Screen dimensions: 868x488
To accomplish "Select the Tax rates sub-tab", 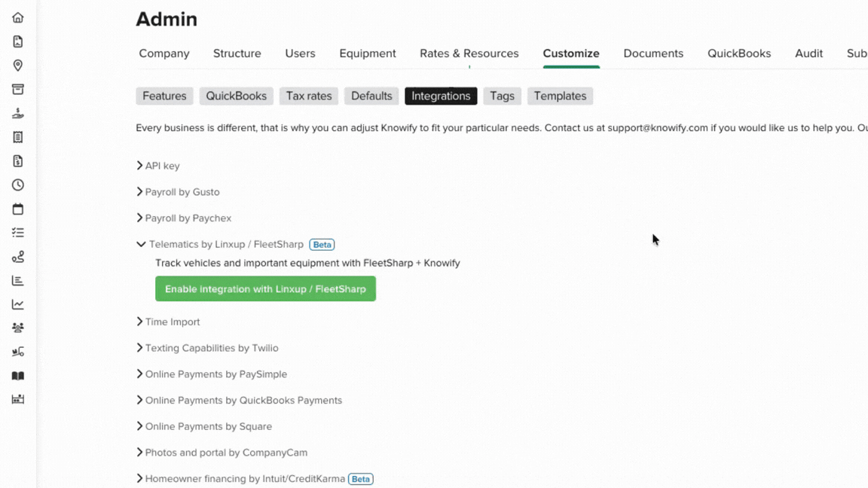I will (x=309, y=96).
